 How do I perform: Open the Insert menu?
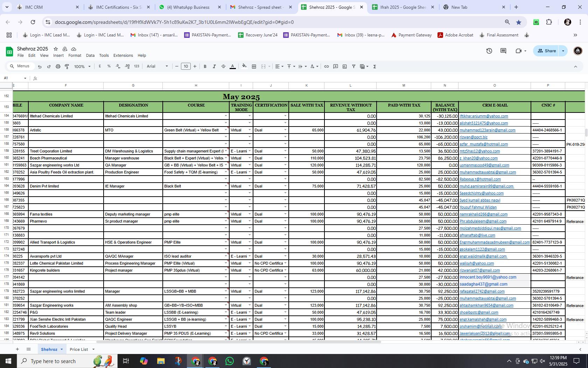[x=58, y=55]
